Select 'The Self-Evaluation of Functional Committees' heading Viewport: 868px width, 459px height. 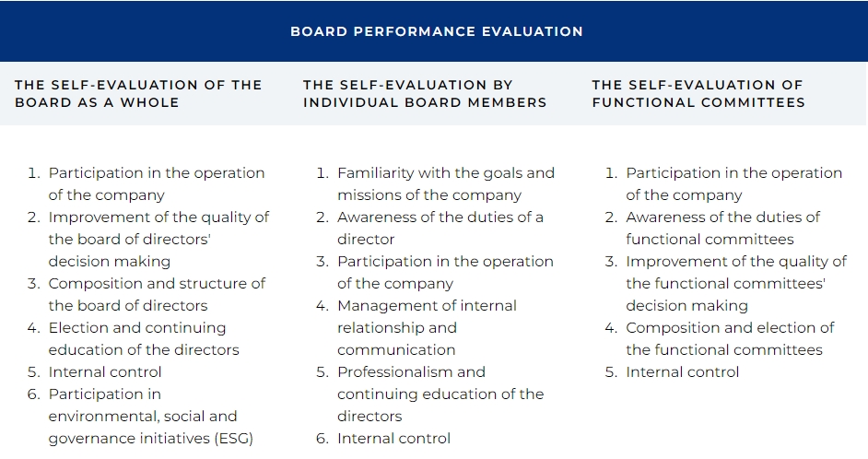pyautogui.click(x=698, y=94)
